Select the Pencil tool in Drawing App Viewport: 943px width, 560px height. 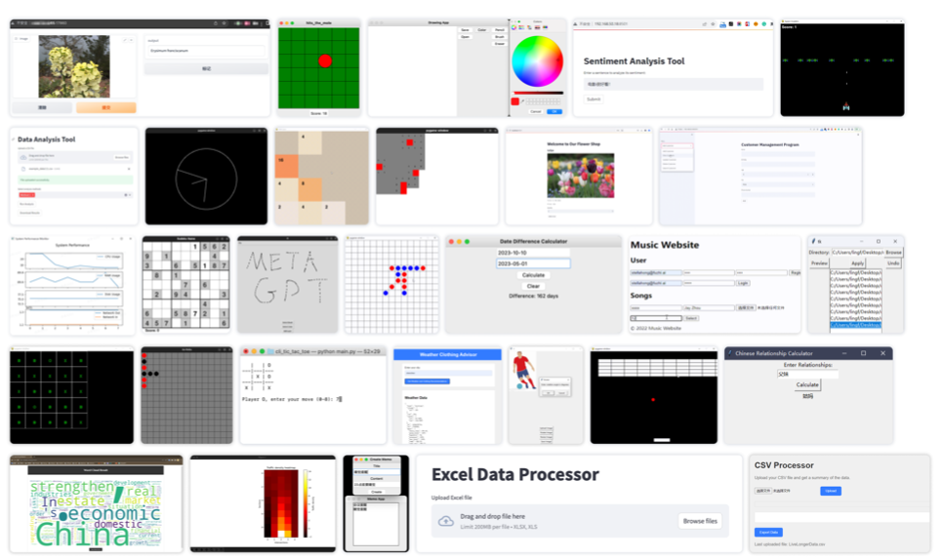point(499,29)
